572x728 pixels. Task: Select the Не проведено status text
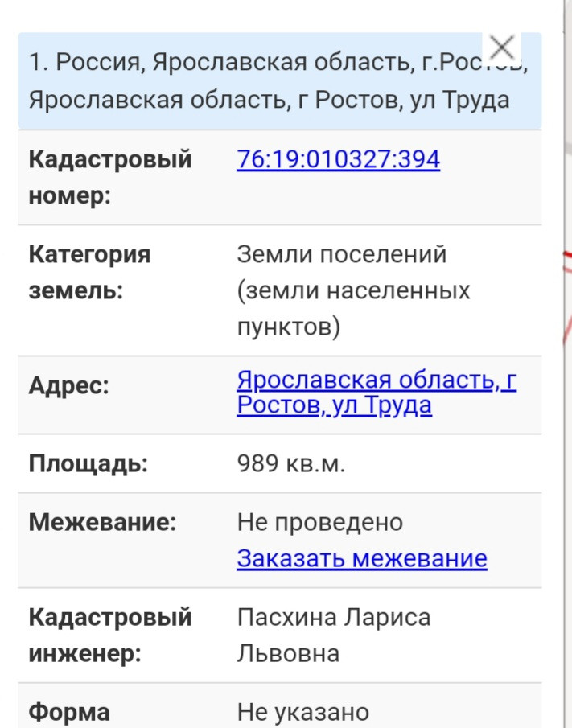tap(319, 523)
